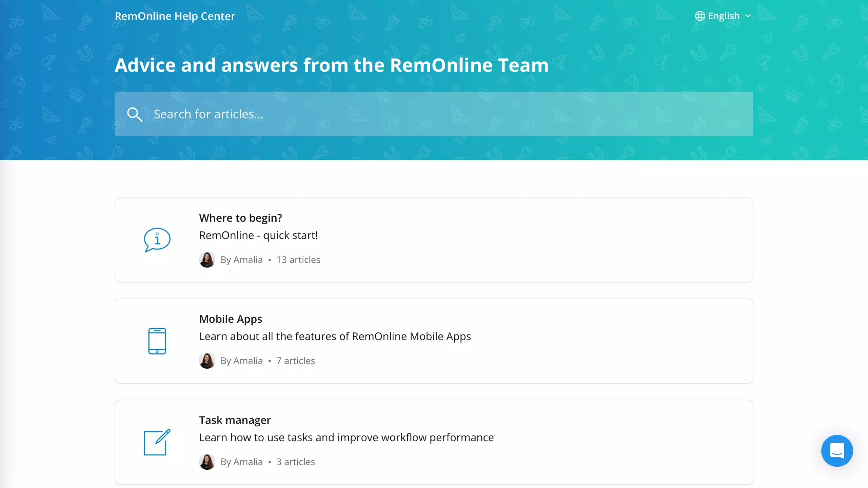
Task: Click the info speech bubble icon
Action: click(157, 240)
